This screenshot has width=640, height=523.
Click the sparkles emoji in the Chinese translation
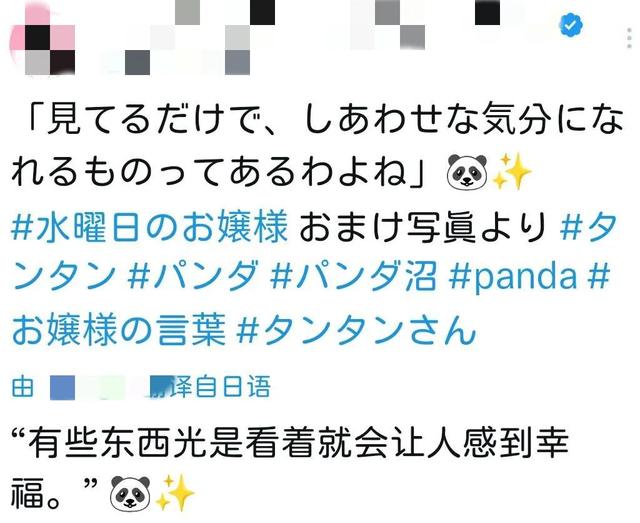[175, 493]
